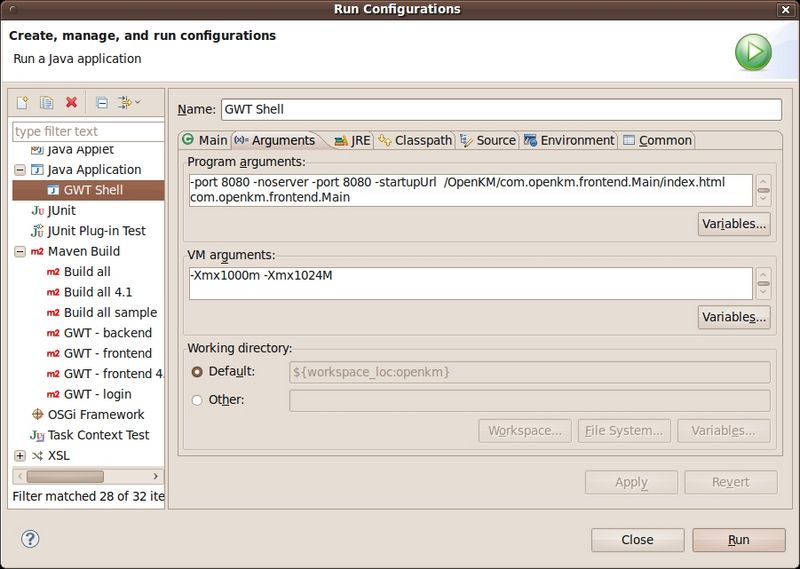Open the Common tab
The height and width of the screenshot is (569, 800).
click(x=657, y=140)
